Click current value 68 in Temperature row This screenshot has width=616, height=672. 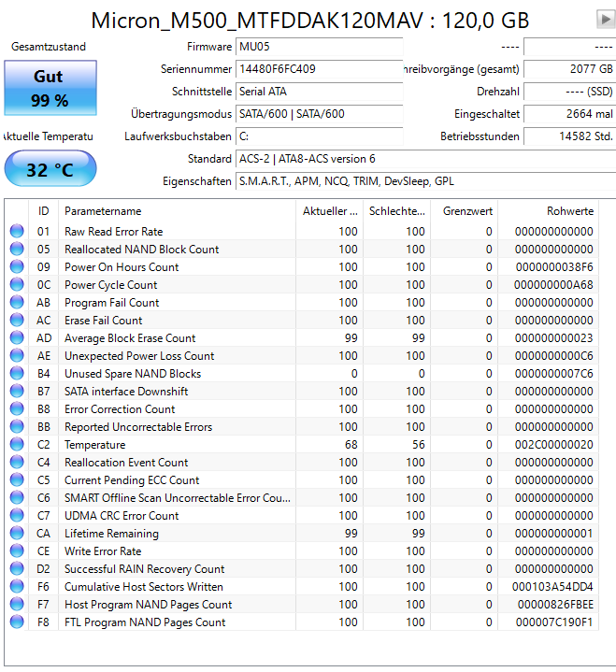(351, 445)
